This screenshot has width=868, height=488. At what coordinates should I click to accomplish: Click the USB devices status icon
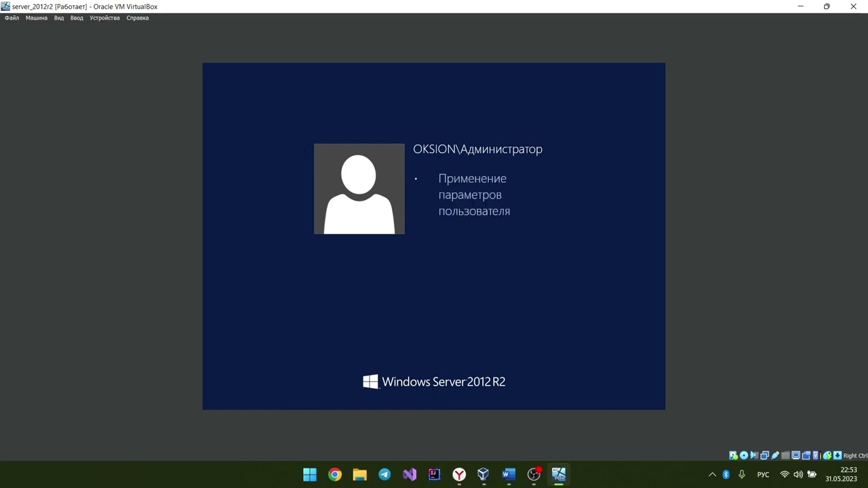[775, 455]
